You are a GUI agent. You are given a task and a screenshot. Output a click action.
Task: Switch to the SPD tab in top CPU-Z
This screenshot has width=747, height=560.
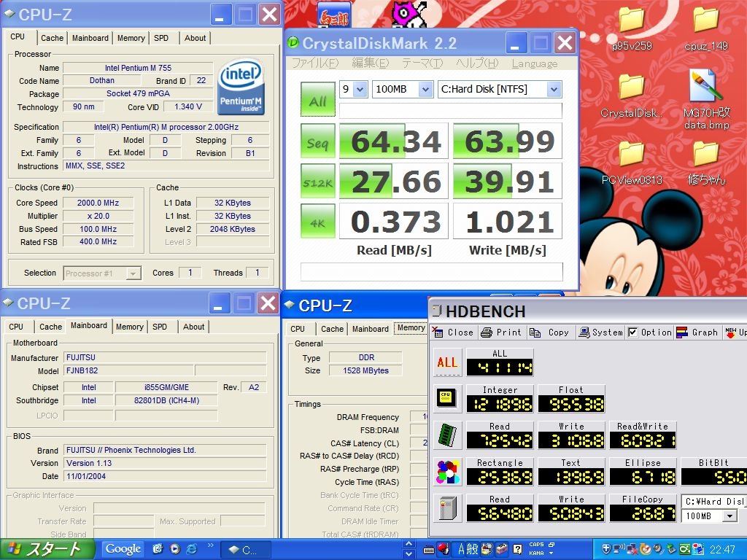[161, 38]
